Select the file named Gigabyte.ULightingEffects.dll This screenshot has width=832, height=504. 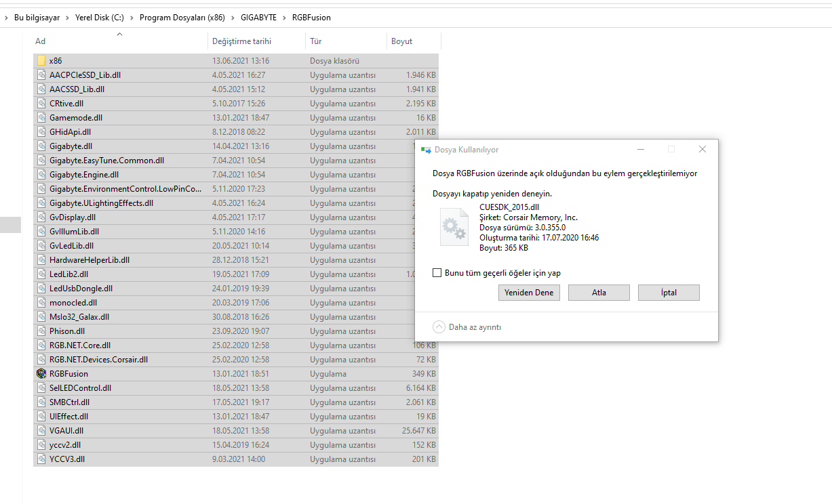pos(101,203)
